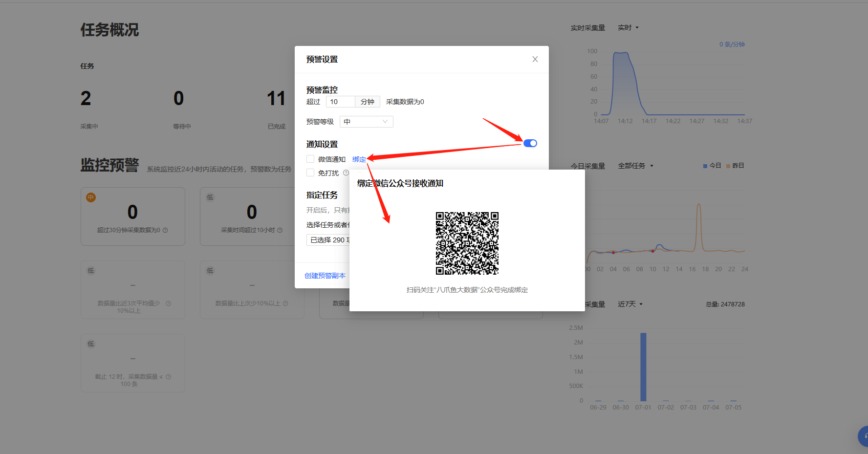Click 低 badge on 截止 12 时 card
Image resolution: width=868 pixels, height=454 pixels.
(91, 344)
